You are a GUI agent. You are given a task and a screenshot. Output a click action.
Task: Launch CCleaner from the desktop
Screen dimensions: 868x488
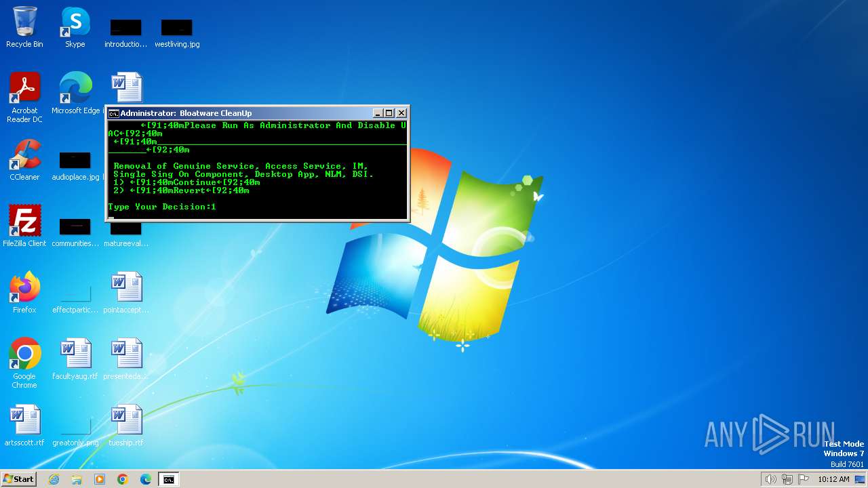click(x=24, y=160)
